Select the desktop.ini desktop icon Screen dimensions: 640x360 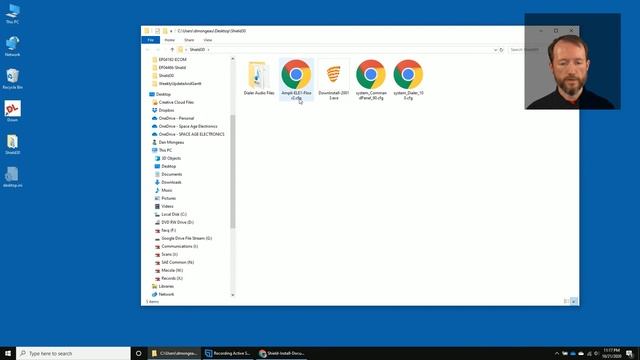[13, 177]
